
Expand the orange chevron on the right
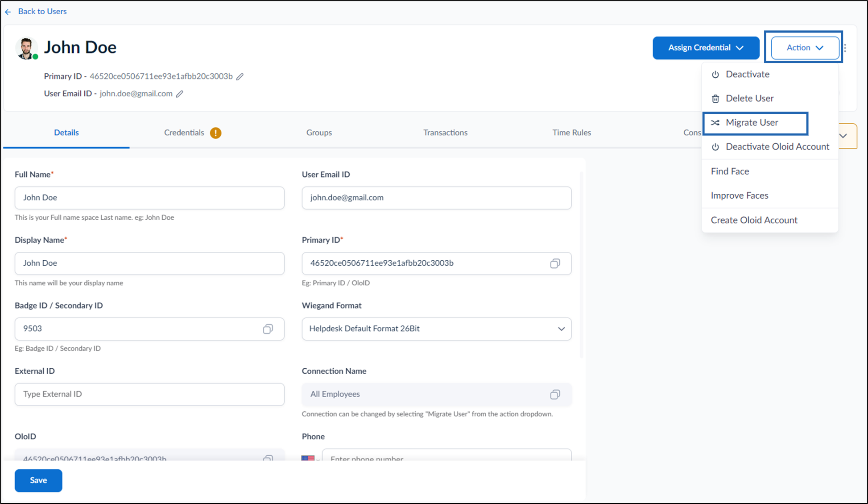[843, 136]
